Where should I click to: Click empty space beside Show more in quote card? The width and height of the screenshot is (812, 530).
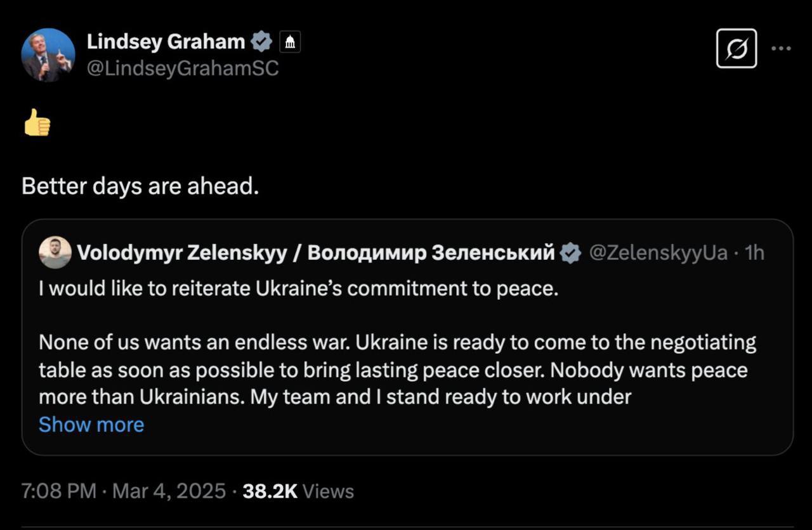pos(444,425)
